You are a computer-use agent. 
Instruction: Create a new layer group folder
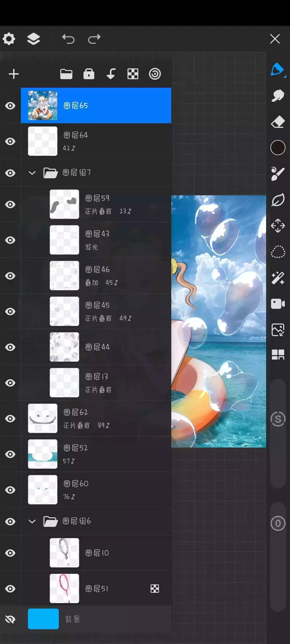click(x=66, y=74)
